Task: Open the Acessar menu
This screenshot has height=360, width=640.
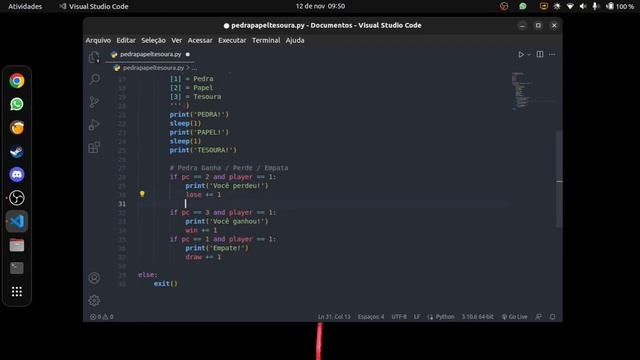Action: tap(200, 40)
